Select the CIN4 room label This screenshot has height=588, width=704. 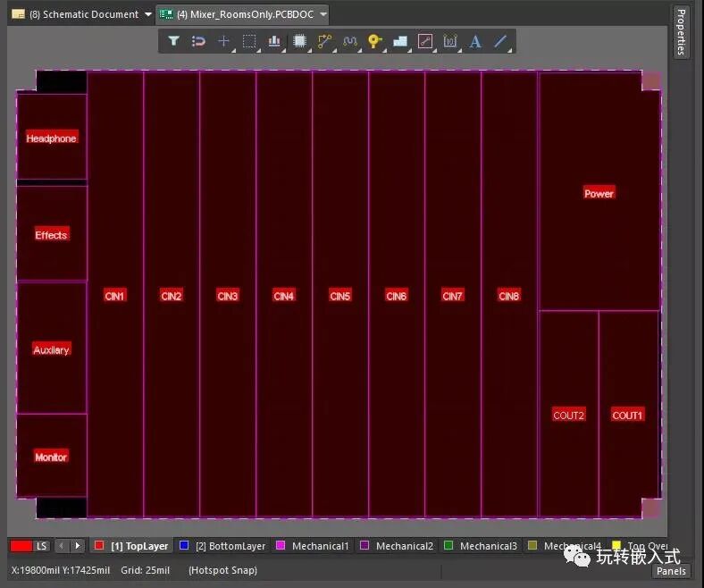pos(284,296)
